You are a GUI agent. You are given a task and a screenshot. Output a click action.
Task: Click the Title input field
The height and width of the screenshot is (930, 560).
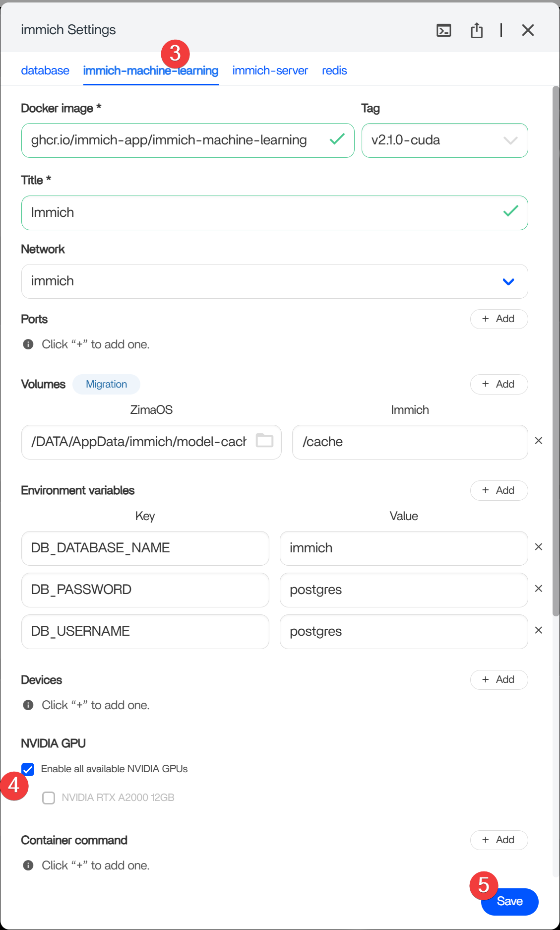(x=263, y=213)
